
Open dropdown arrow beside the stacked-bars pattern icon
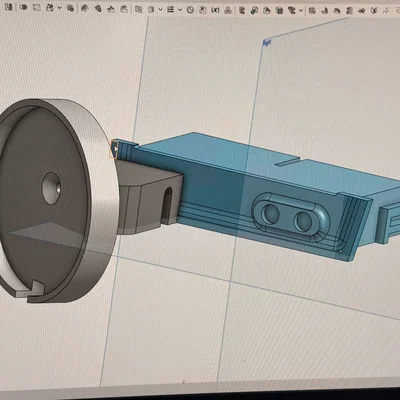pos(180,10)
